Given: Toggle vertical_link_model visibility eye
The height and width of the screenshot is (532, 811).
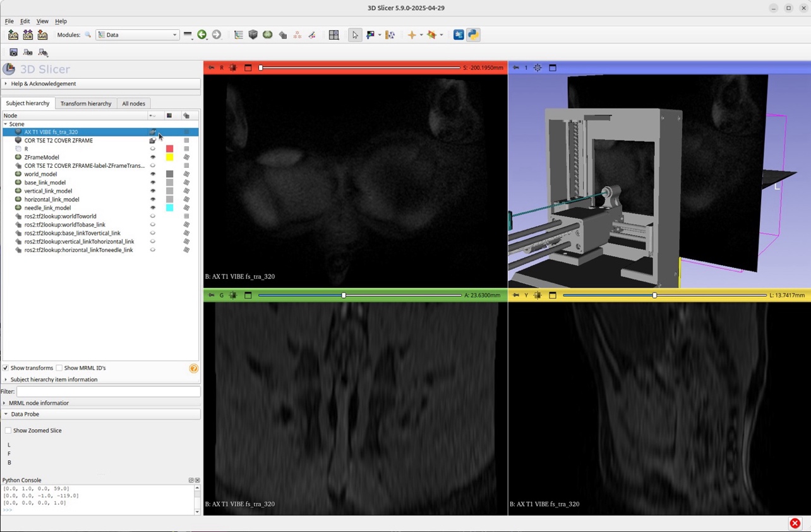Looking at the screenshot, I should tap(152, 191).
